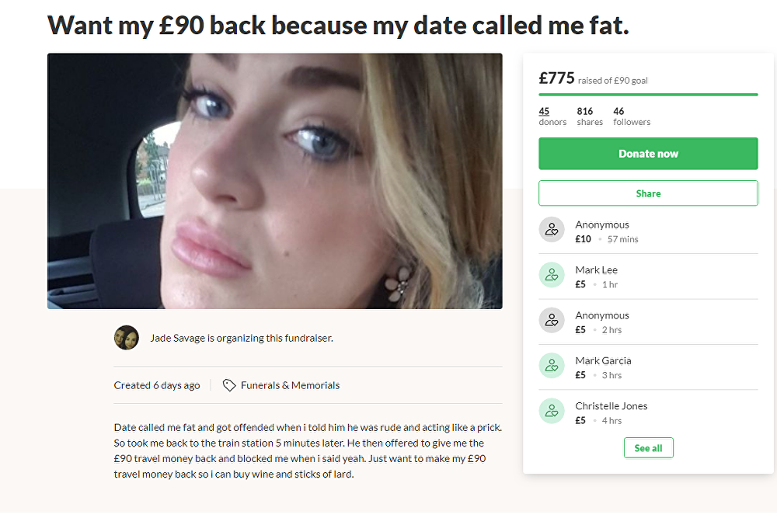Screen dimensions: 777x532
Task: Click Mark Garcia's donor avatar icon
Action: (x=552, y=366)
